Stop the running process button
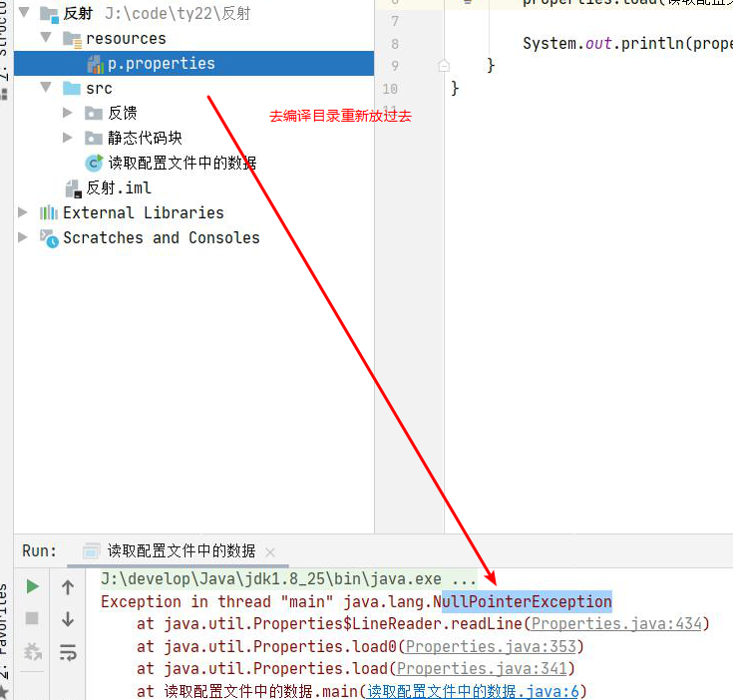This screenshot has height=700, width=733. [x=32, y=618]
